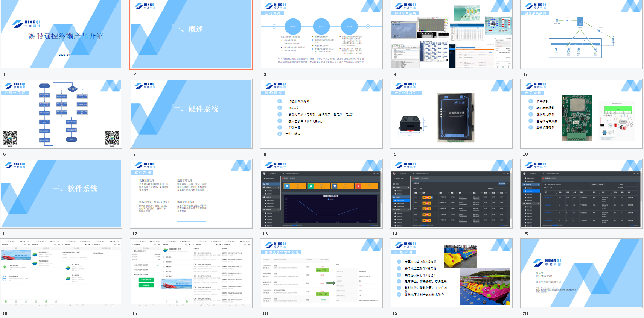644x318 pixels.
Task: Choose slide 8 '游船组成' list thumbnail
Action: tap(321, 114)
